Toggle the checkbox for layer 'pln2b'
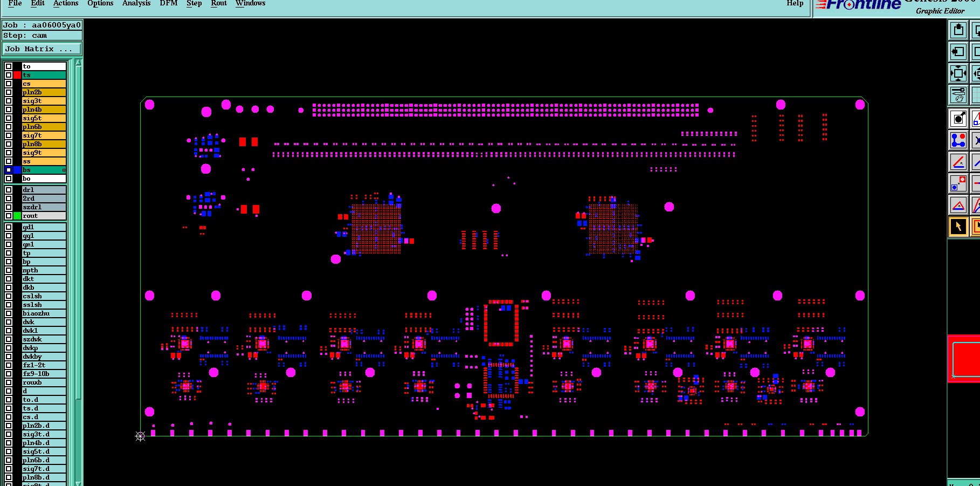The image size is (980, 486). (x=9, y=92)
